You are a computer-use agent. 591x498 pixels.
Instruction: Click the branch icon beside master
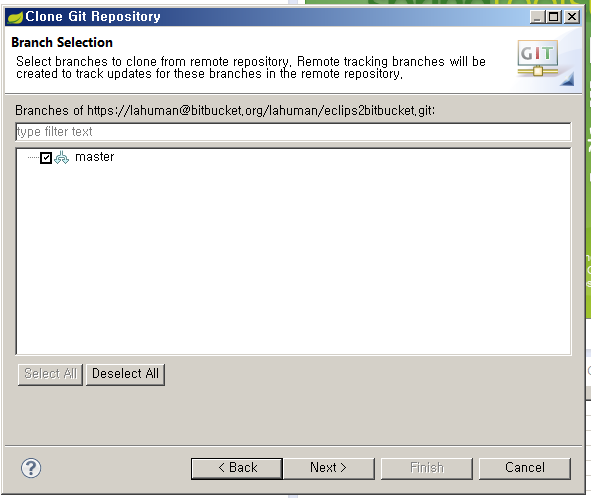tap(61, 158)
